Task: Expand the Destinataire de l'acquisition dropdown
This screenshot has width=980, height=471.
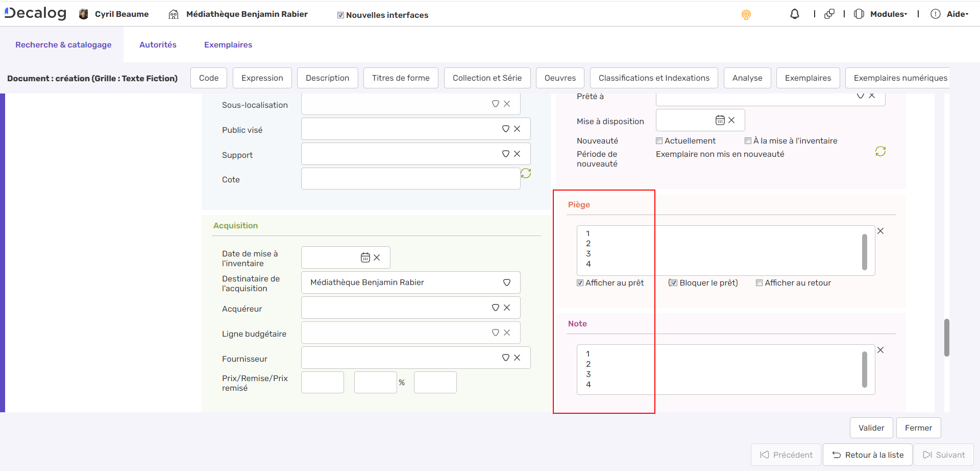Action: [506, 282]
